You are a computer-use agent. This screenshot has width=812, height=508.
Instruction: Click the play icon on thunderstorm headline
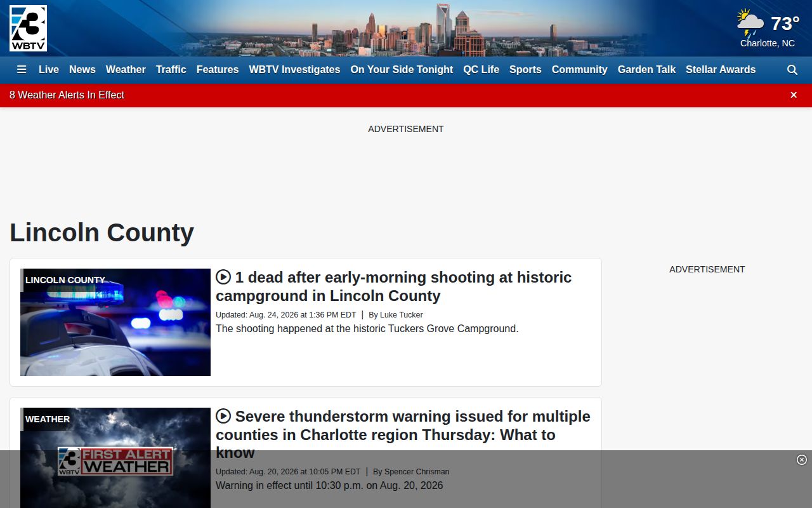(x=223, y=416)
